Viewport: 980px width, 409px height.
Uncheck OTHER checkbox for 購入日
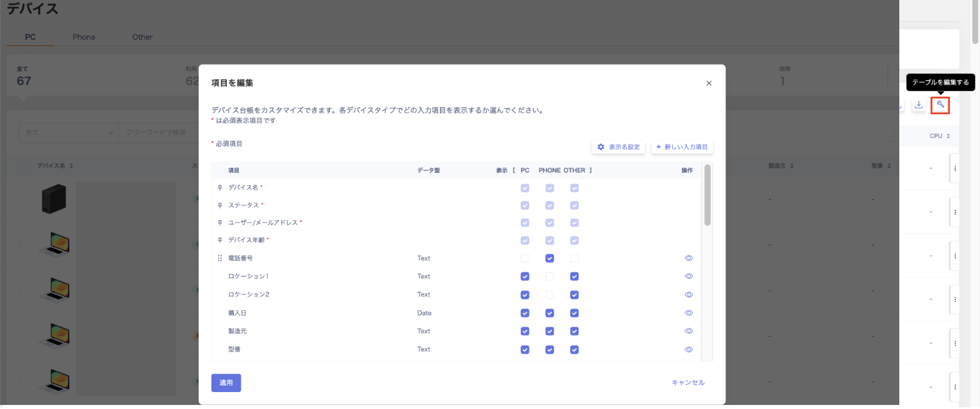click(574, 313)
